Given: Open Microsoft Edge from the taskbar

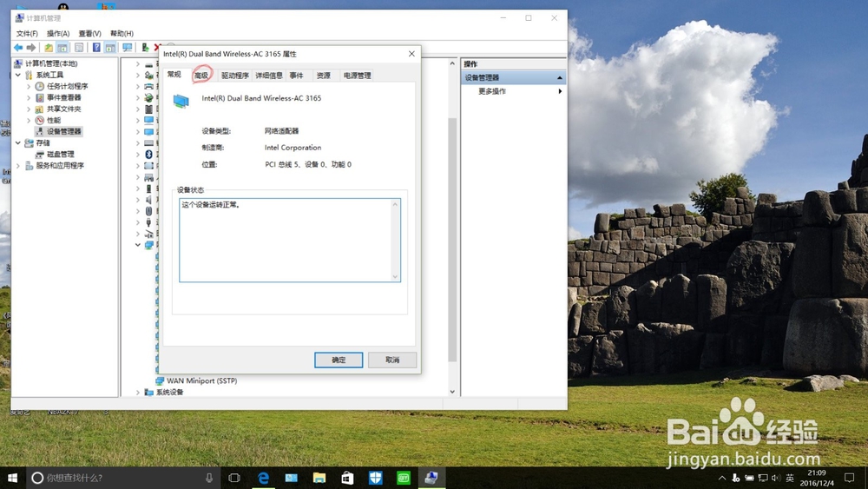Looking at the screenshot, I should pos(264,478).
